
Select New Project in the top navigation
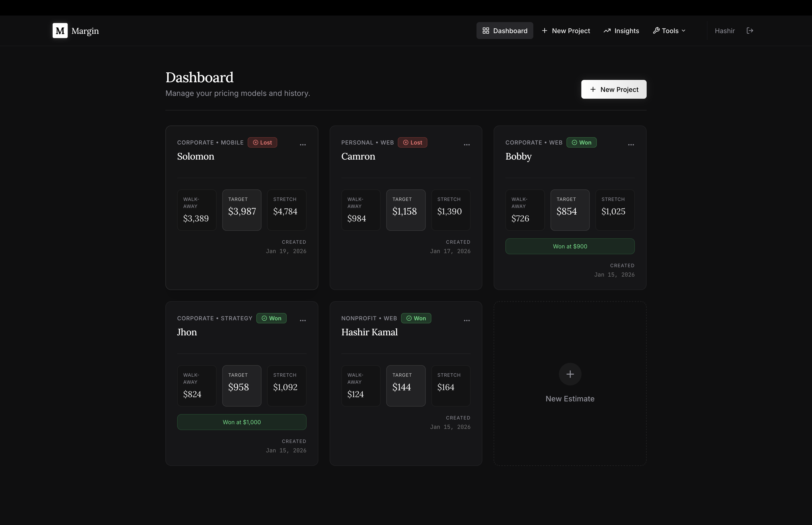coord(566,31)
